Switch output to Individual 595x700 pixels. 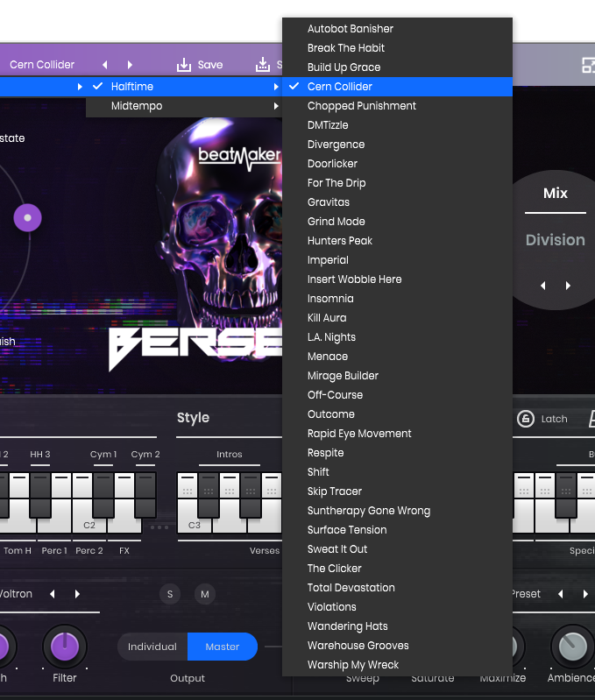[x=152, y=647]
